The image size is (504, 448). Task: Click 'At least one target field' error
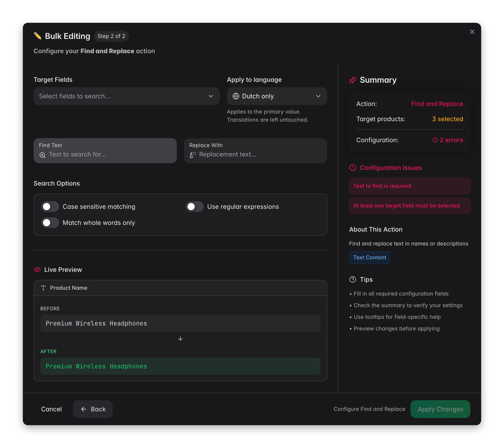click(x=410, y=206)
